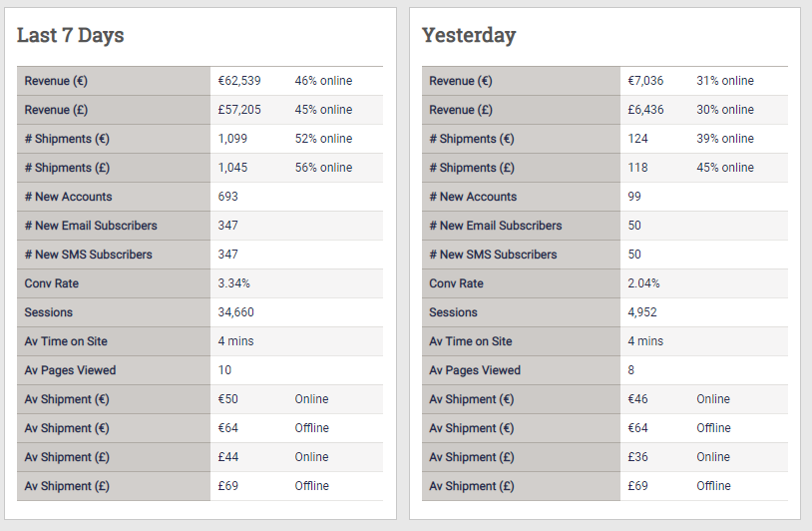Click the 46% online revenue figure

click(323, 81)
